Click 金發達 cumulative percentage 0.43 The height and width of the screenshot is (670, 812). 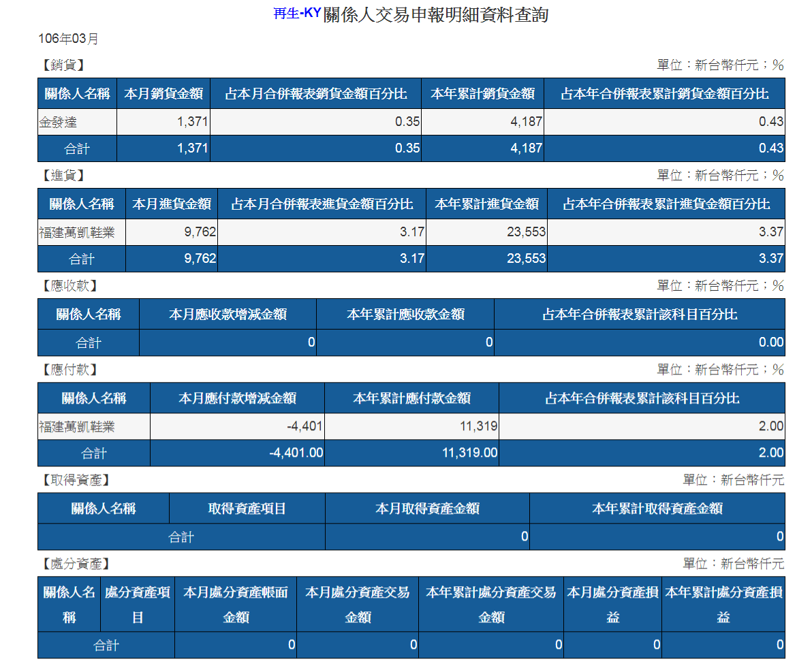pos(770,122)
